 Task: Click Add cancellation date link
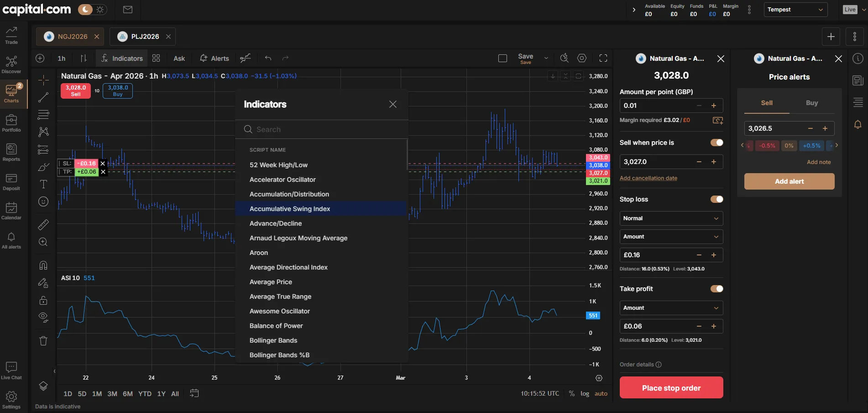click(x=648, y=178)
